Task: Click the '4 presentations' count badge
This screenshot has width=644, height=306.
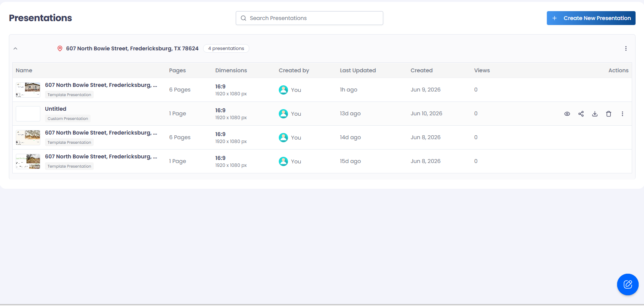Action: pyautogui.click(x=226, y=48)
